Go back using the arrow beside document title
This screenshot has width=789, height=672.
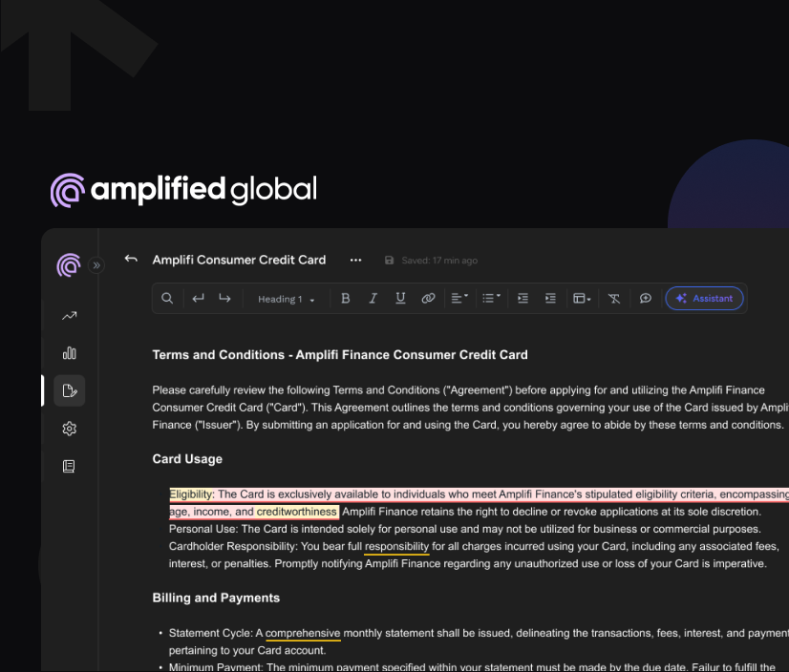tap(131, 259)
